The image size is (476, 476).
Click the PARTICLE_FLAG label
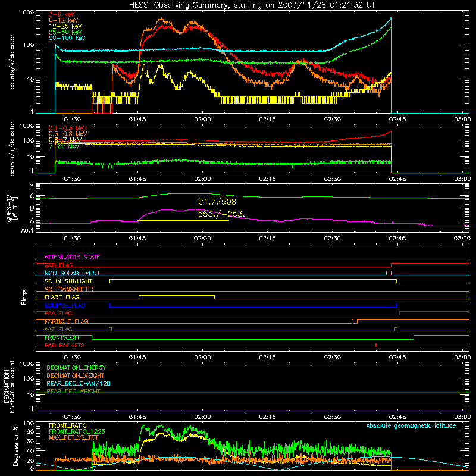click(67, 321)
